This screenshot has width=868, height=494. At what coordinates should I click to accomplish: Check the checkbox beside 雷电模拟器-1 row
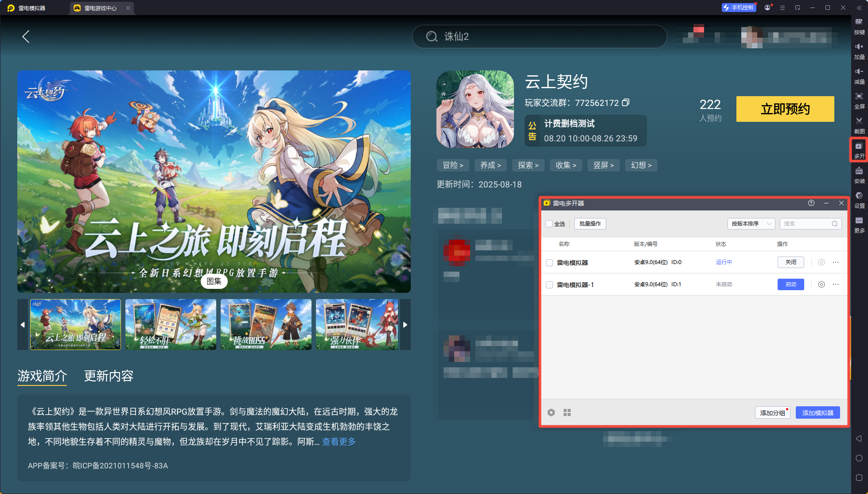(549, 284)
